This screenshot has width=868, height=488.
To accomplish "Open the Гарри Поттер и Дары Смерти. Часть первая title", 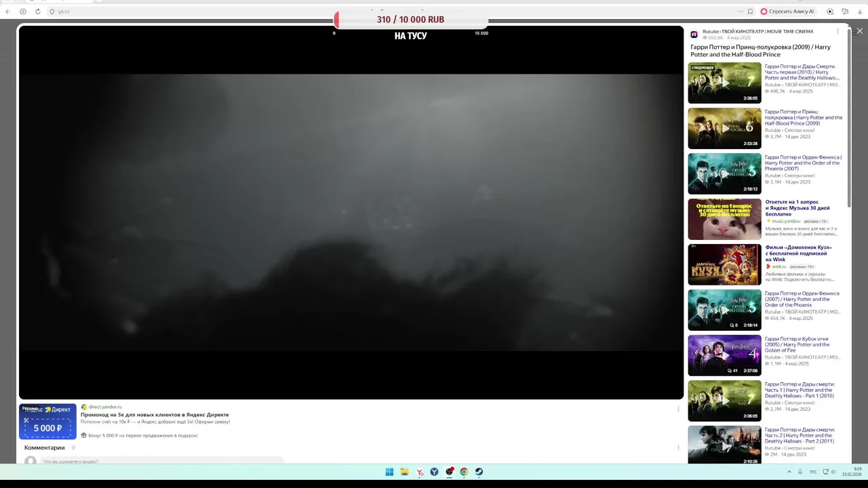I will point(803,72).
